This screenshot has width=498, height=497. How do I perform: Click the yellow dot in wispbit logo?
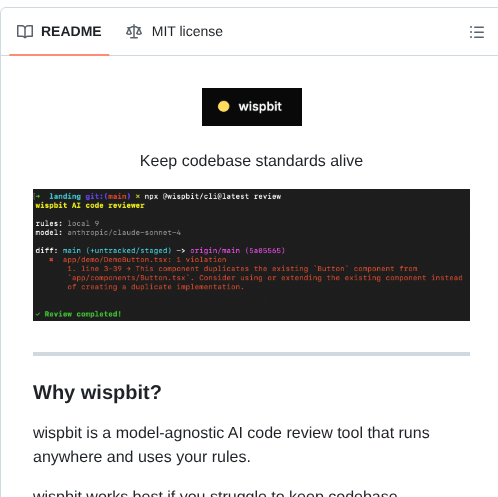coord(223,107)
